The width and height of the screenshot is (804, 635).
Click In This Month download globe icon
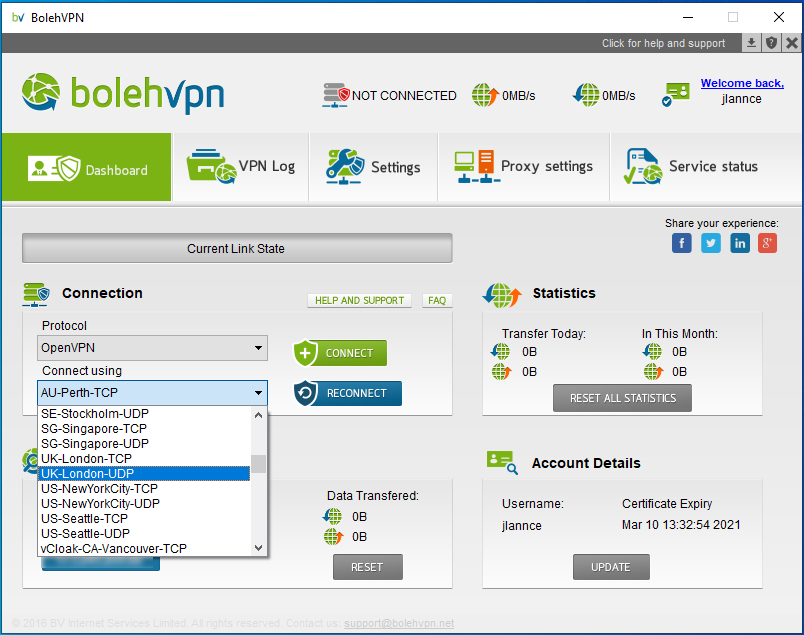(652, 352)
